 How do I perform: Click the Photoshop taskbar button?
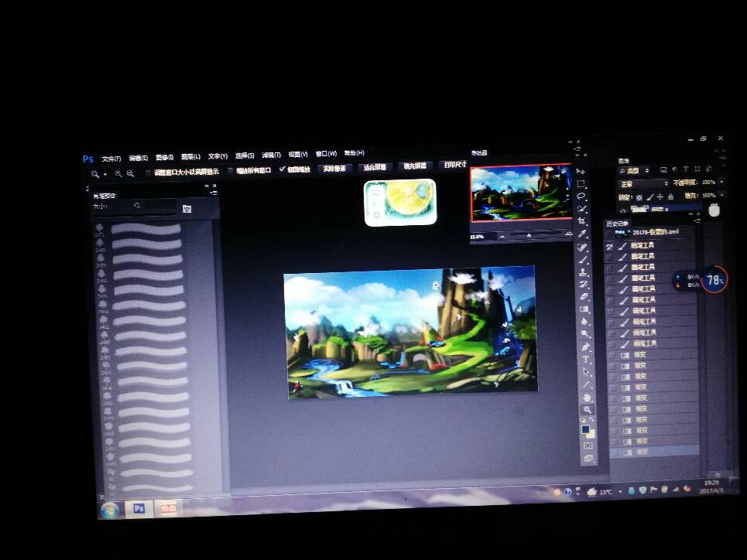(139, 509)
